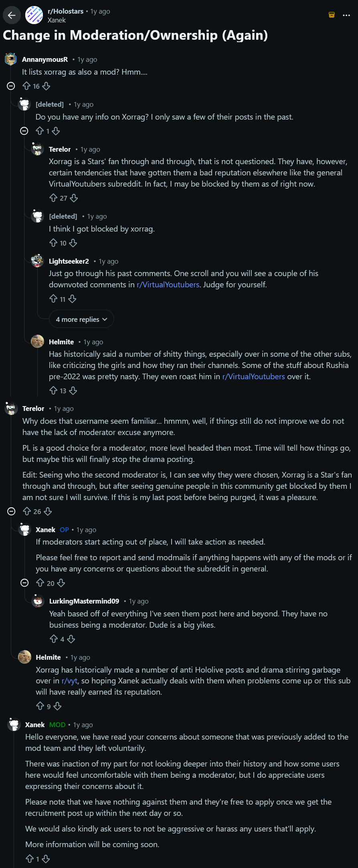Screen dimensions: 358x868
Task: Collapse the deleted user's reply thread
Action: tap(24, 131)
